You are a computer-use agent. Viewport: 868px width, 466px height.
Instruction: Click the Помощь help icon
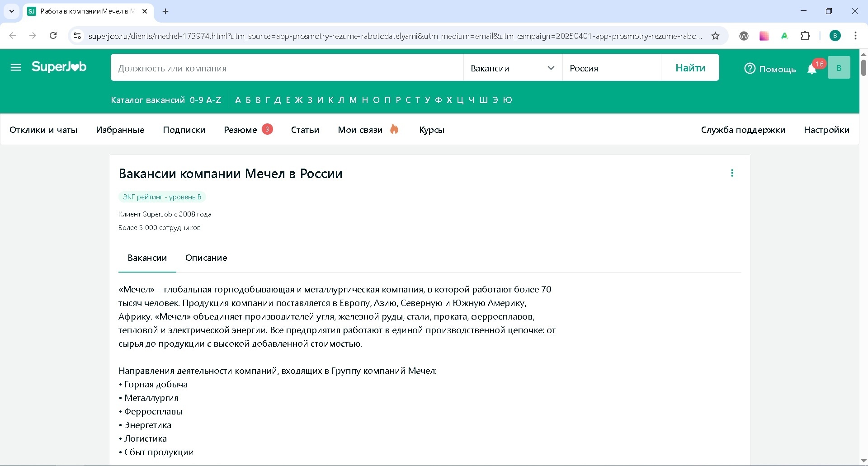point(750,69)
